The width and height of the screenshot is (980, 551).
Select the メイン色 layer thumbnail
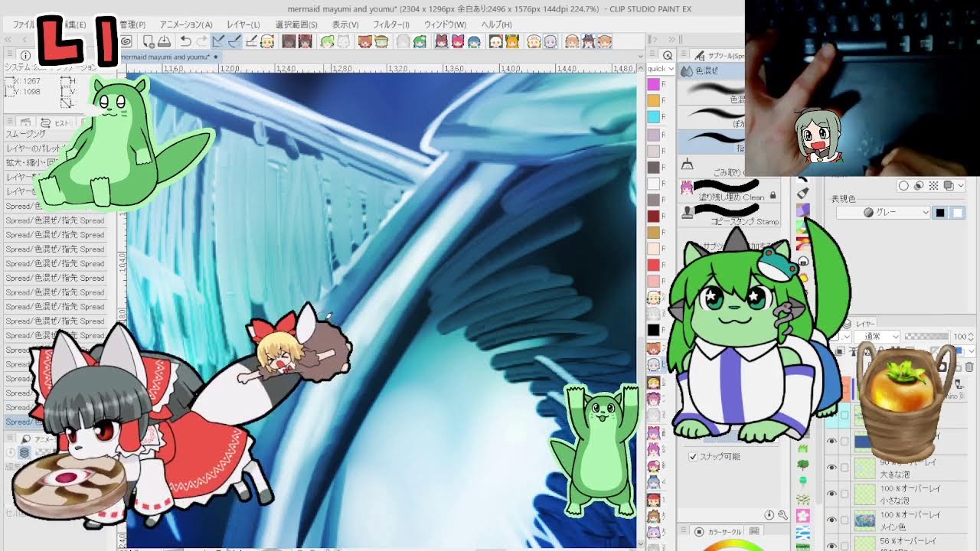pyautogui.click(x=864, y=520)
